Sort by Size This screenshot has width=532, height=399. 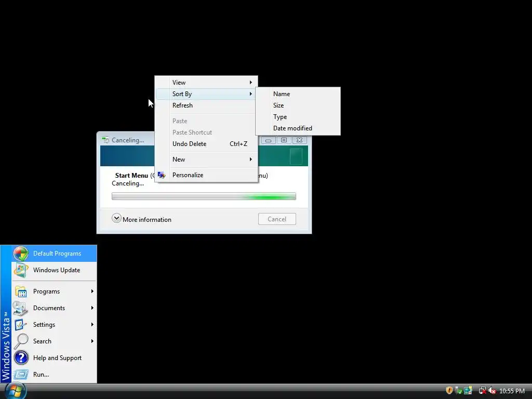298,105
